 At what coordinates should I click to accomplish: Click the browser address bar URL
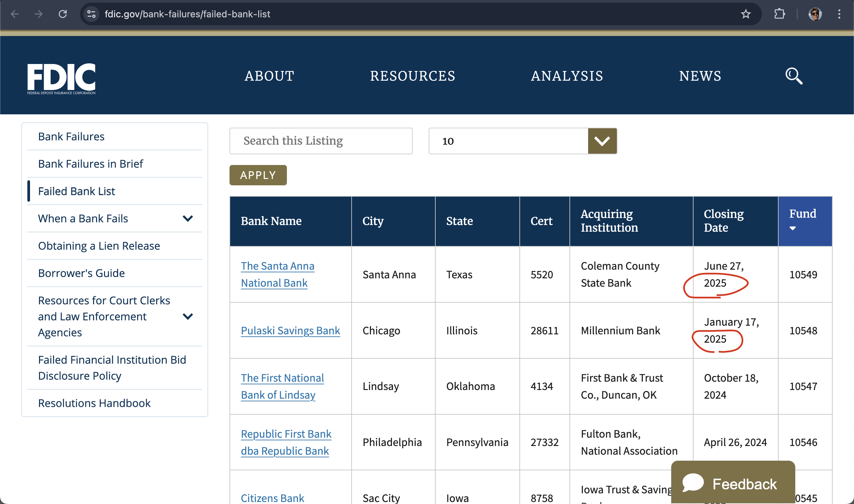click(x=187, y=14)
